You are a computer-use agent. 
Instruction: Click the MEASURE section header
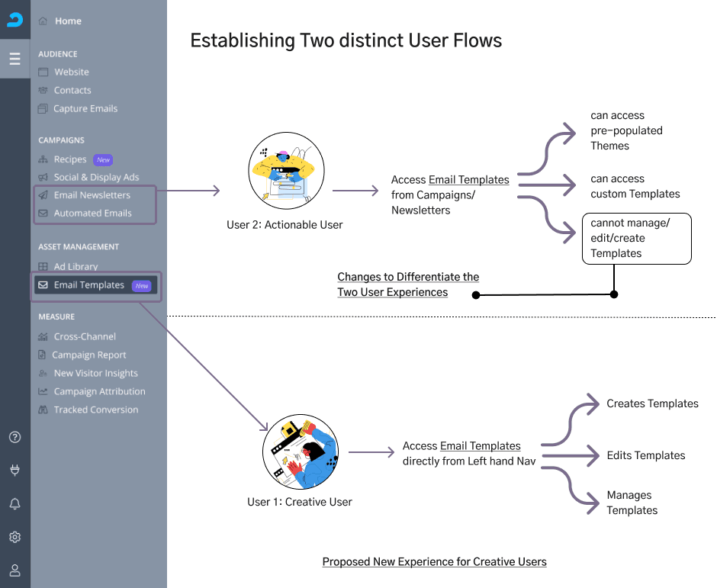pos(56,316)
